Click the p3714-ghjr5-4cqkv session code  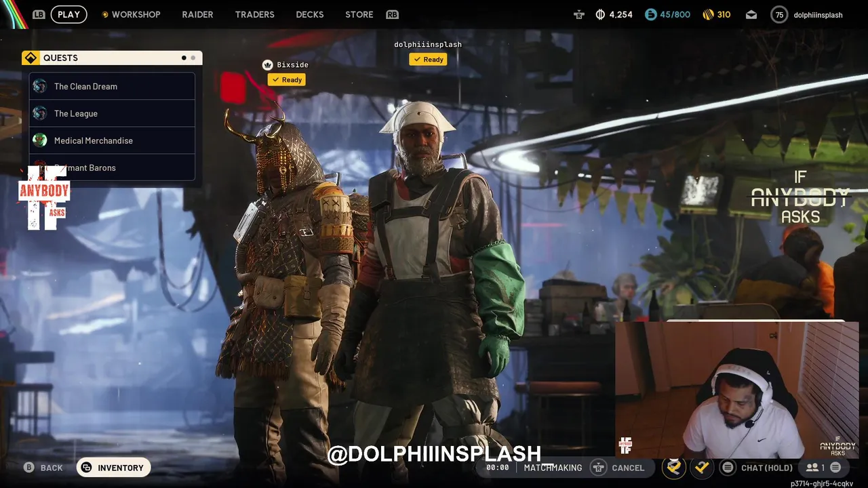click(822, 484)
